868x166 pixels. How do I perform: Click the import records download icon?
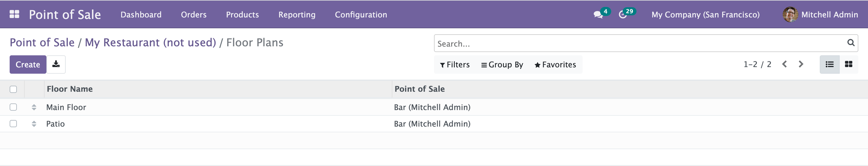[x=56, y=64]
